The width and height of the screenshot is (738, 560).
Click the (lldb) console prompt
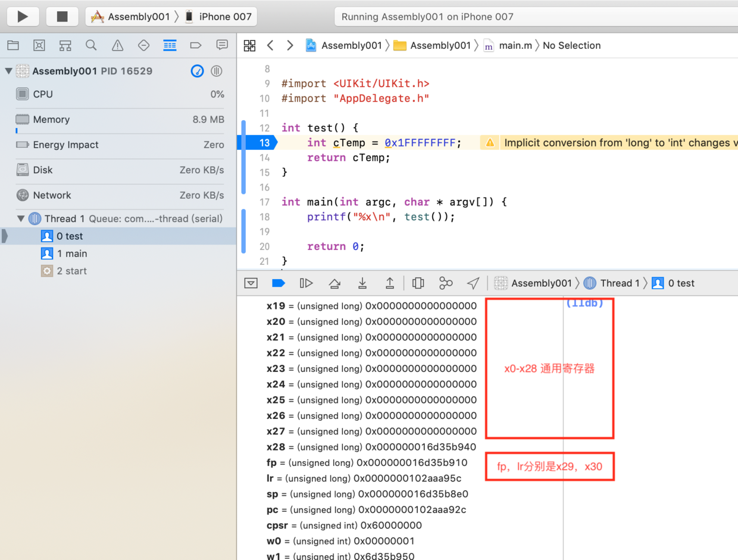click(x=584, y=303)
